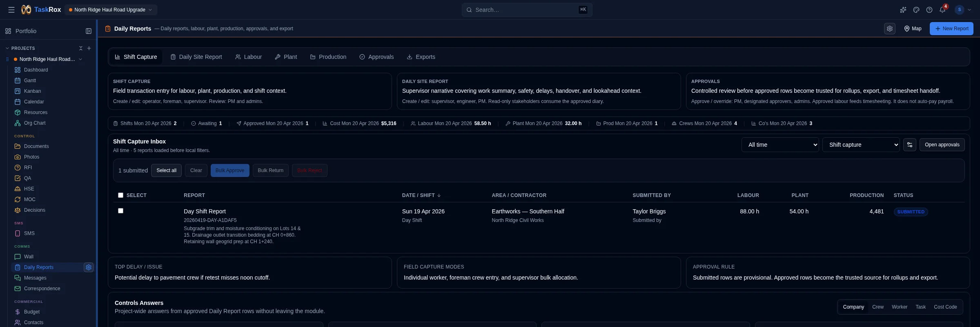980x327 pixels.
Task: Switch to Plant tab
Action: [286, 57]
